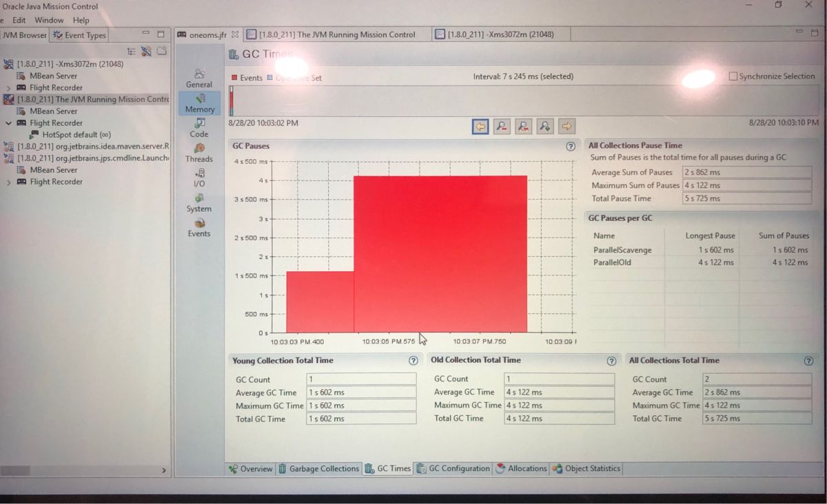827x504 pixels.
Task: Select the oneoms.jfr editor tab
Action: tap(207, 34)
